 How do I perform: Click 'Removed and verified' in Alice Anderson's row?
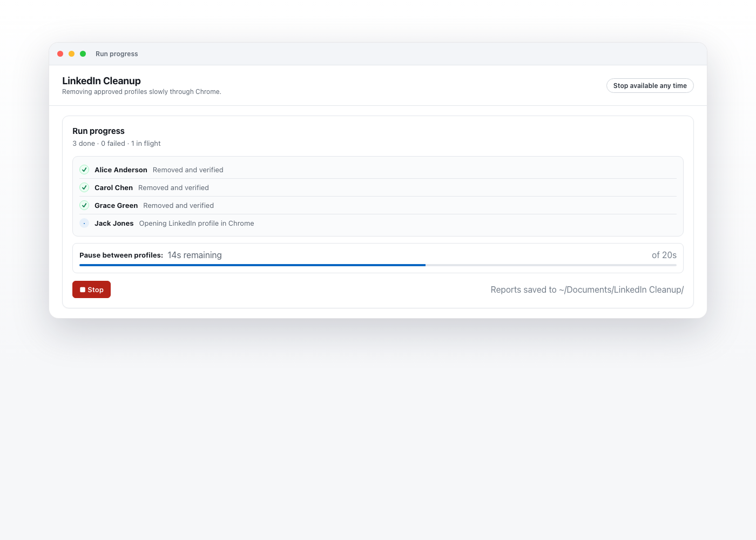[188, 170]
